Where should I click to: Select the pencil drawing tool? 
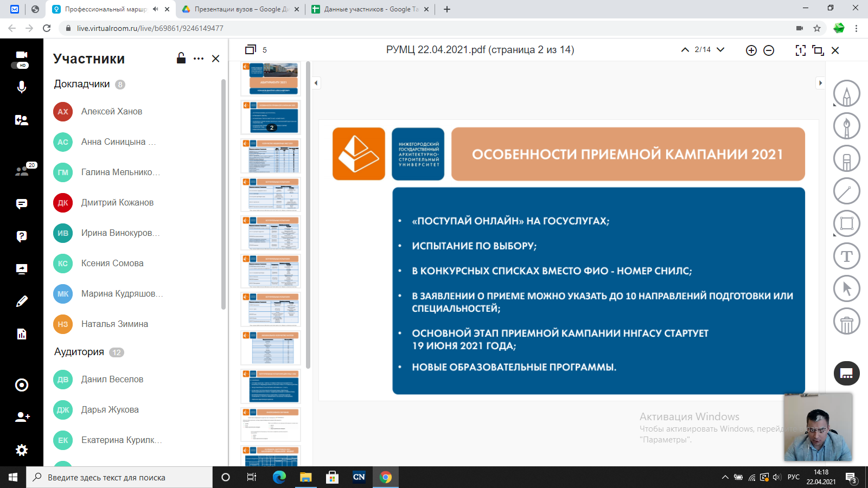pyautogui.click(x=847, y=93)
